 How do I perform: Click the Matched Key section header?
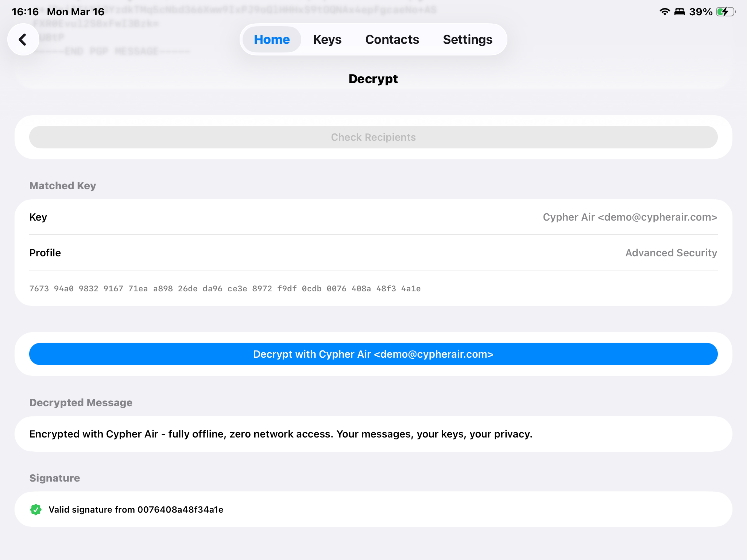[x=62, y=186]
